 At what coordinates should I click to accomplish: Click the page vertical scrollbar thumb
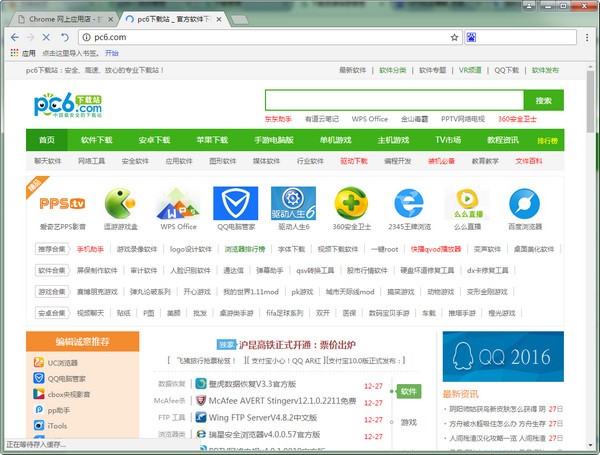[590, 101]
